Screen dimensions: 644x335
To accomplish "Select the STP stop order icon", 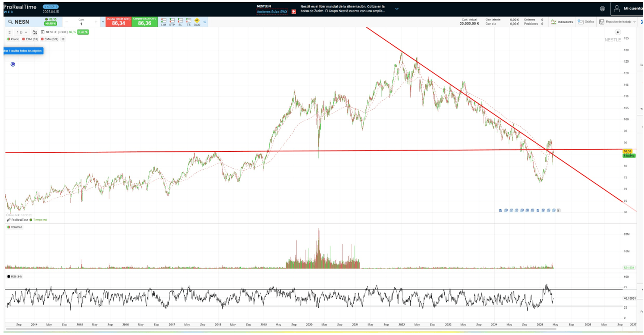I will pyautogui.click(x=172, y=21).
